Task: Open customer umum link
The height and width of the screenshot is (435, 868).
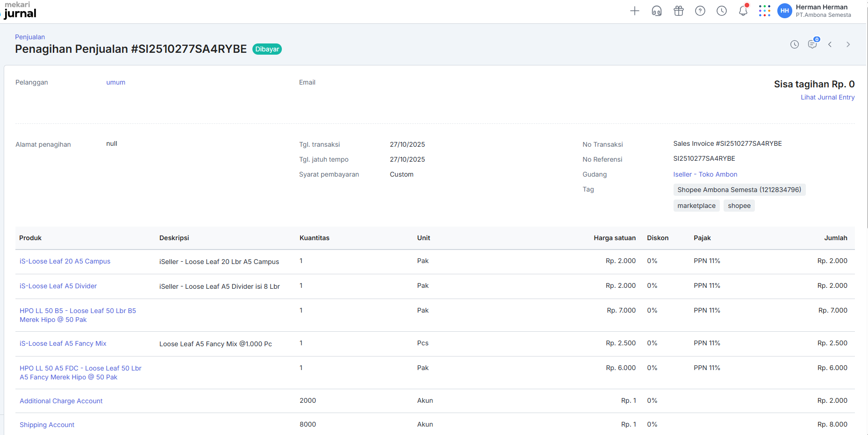Action: point(115,82)
